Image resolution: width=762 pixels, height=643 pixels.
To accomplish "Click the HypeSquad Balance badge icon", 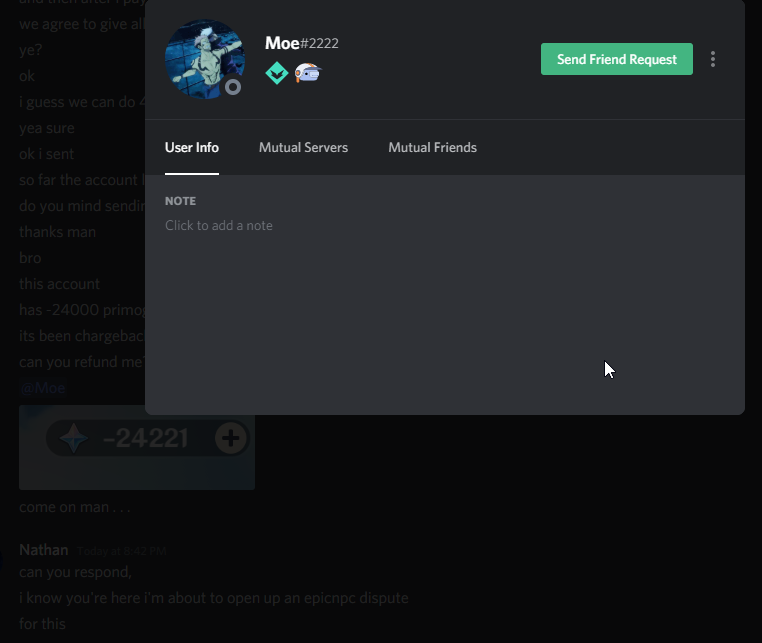I will 277,73.
